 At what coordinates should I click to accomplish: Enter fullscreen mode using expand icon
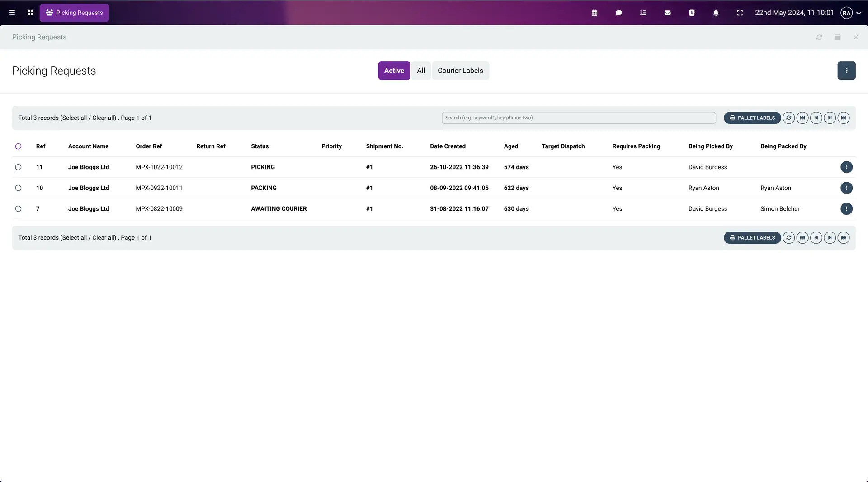740,13
